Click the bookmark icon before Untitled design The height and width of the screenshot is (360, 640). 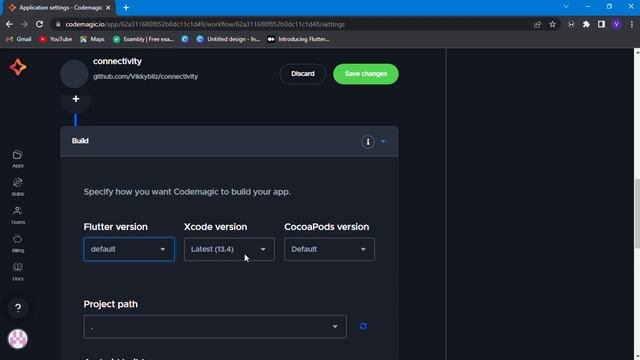pos(185,39)
